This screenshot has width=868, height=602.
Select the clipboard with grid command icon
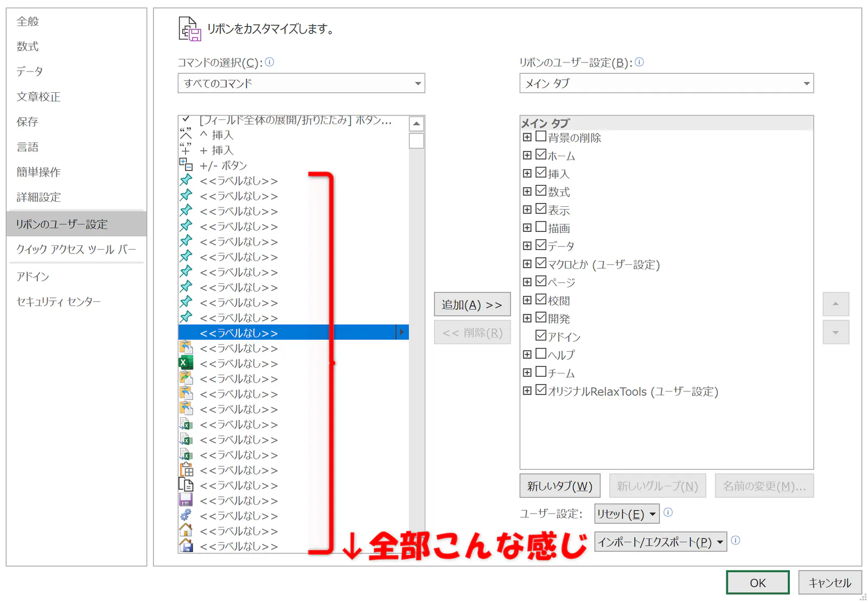pos(186,469)
